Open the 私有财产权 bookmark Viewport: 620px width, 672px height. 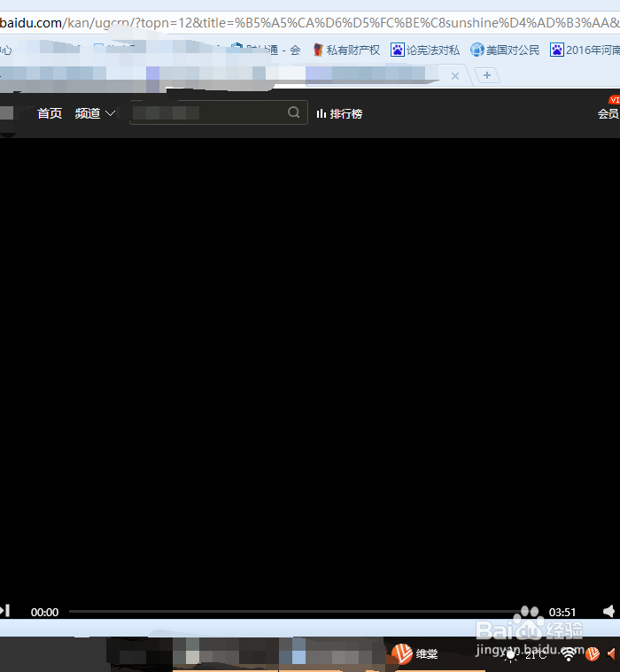[x=346, y=50]
